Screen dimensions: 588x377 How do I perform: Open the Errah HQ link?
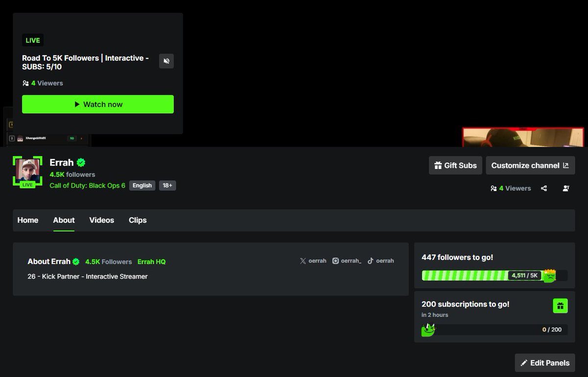[151, 262]
